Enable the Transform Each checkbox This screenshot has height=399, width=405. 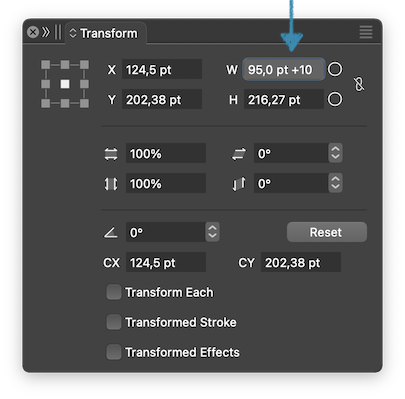point(114,292)
